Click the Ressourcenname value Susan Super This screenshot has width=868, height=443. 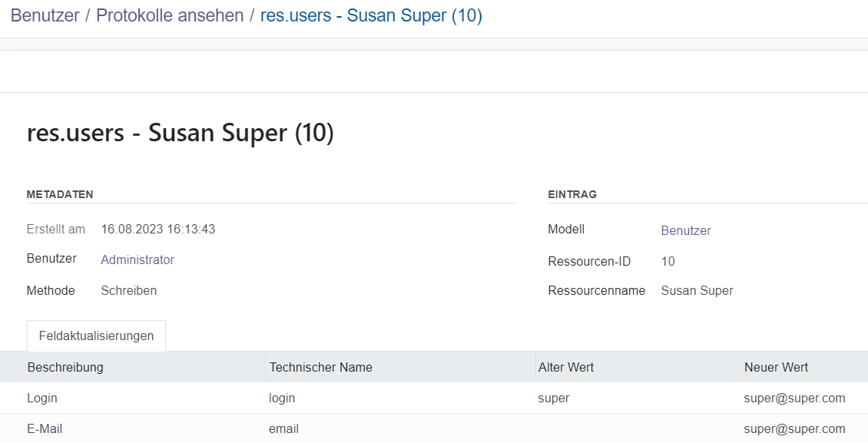click(697, 290)
